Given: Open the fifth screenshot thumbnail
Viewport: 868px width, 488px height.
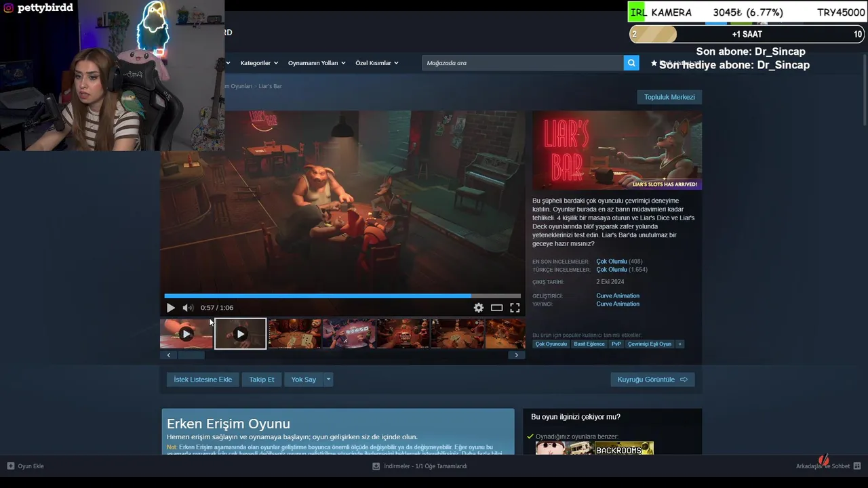Looking at the screenshot, I should coord(403,333).
